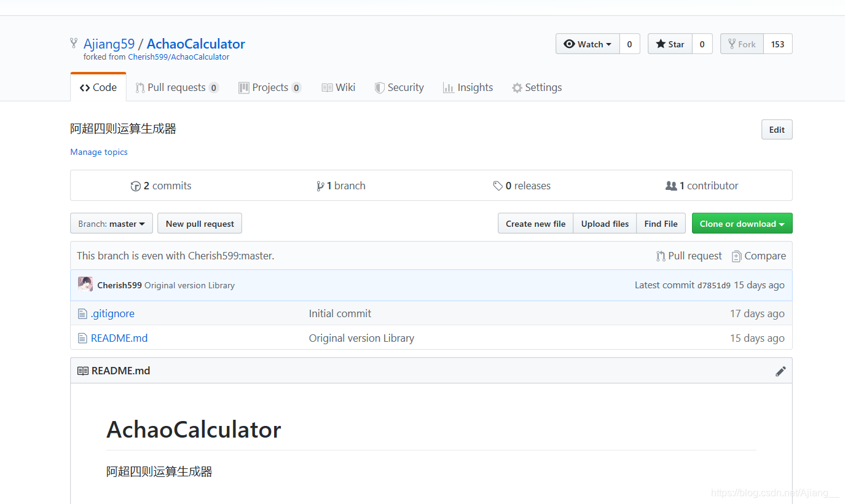Click the .gitignore file icon
Image resolution: width=845 pixels, height=504 pixels.
(82, 314)
